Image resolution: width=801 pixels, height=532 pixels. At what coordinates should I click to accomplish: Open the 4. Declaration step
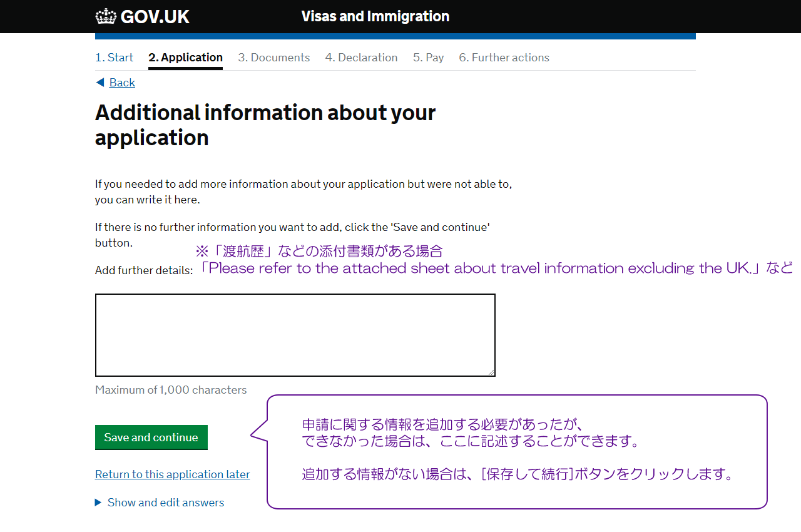click(361, 58)
